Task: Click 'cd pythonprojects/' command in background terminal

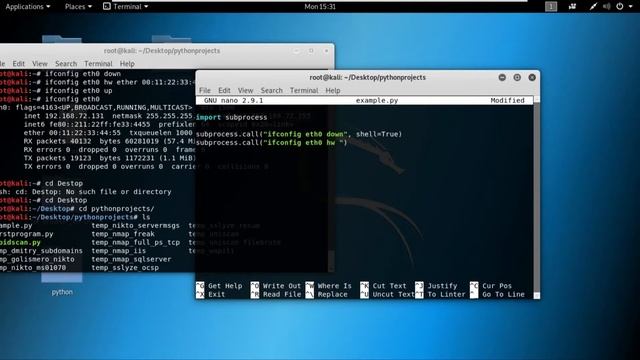Action: pyautogui.click(x=116, y=209)
